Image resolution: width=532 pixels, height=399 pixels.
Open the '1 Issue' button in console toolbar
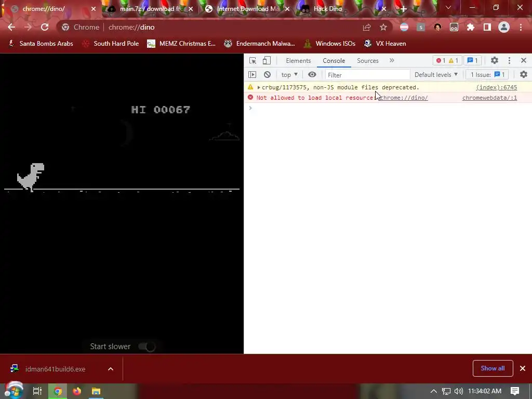[x=487, y=75]
